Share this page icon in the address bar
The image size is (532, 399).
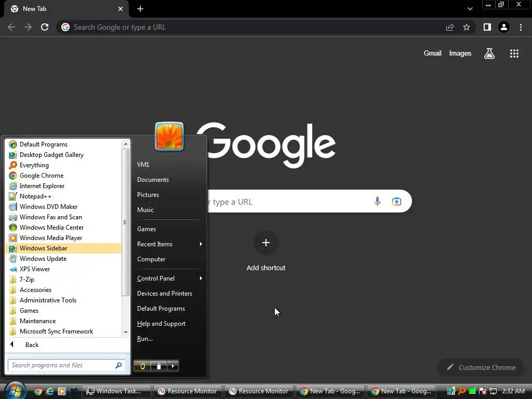450,28
